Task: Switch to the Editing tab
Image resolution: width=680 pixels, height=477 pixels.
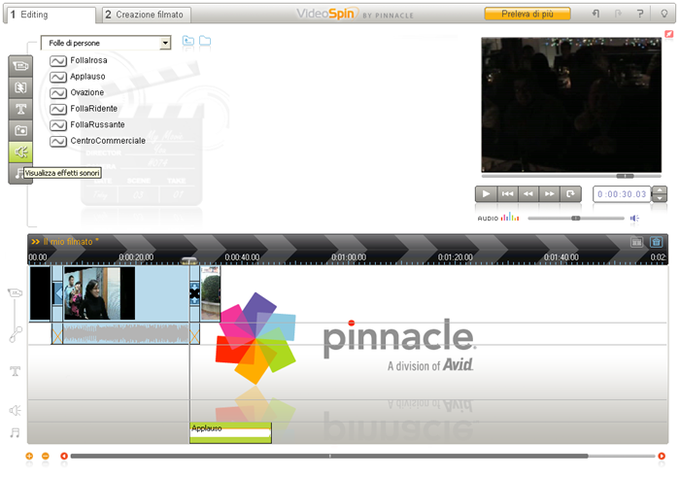Action: point(49,15)
